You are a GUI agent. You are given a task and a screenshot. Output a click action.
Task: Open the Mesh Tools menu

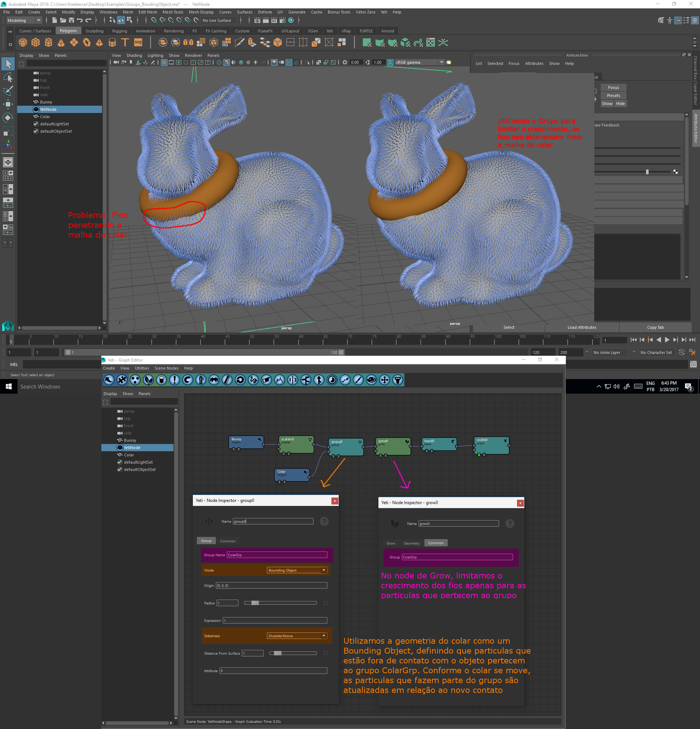(x=172, y=12)
